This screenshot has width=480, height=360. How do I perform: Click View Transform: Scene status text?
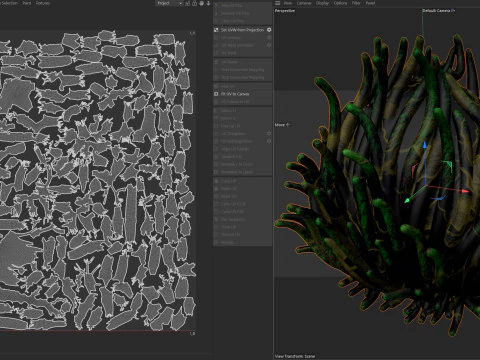[x=295, y=356]
